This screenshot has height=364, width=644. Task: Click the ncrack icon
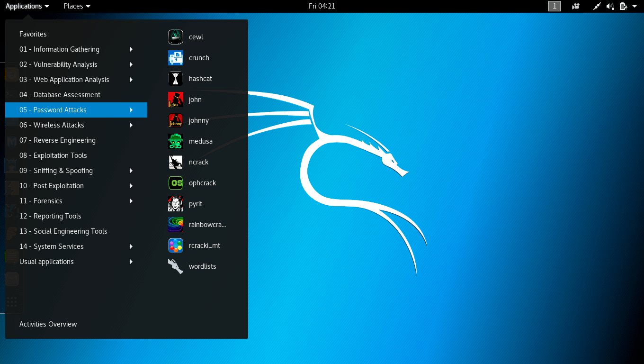[176, 162]
